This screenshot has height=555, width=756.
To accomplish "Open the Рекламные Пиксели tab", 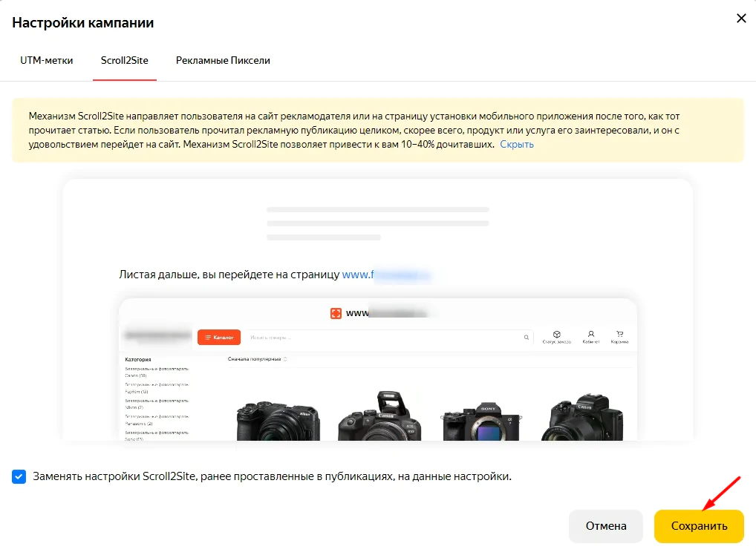I will [223, 61].
